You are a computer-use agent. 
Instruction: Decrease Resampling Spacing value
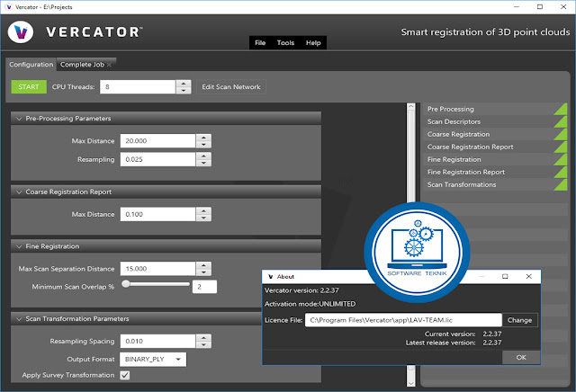pyautogui.click(x=203, y=344)
